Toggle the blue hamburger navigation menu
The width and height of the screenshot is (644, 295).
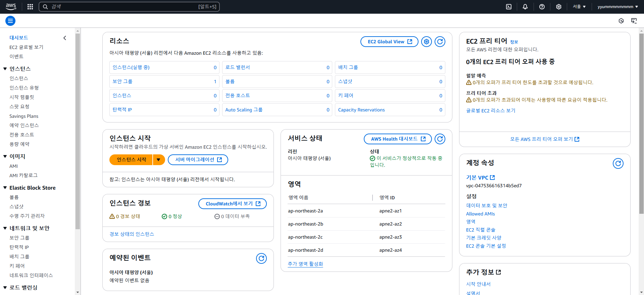pyautogui.click(x=10, y=21)
